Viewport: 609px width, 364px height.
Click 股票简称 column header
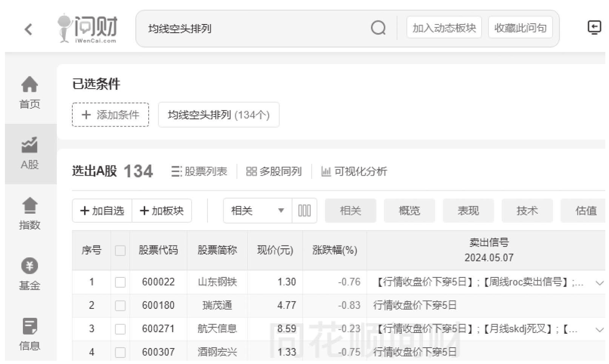[x=217, y=250]
